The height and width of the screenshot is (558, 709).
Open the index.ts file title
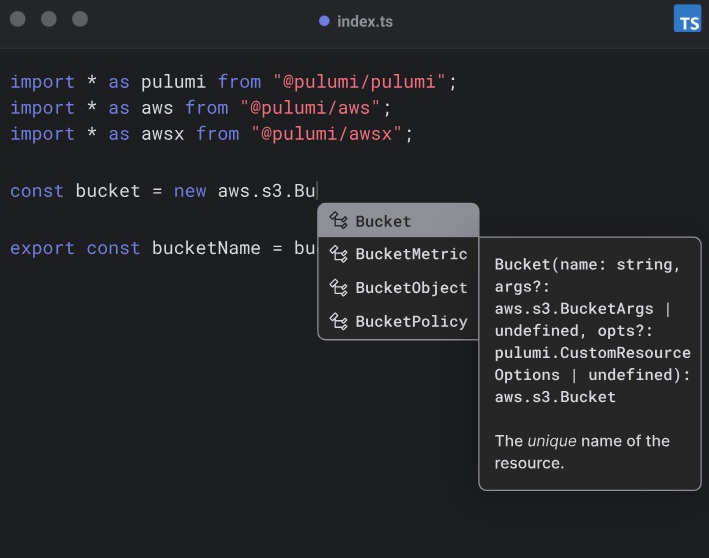coord(365,21)
